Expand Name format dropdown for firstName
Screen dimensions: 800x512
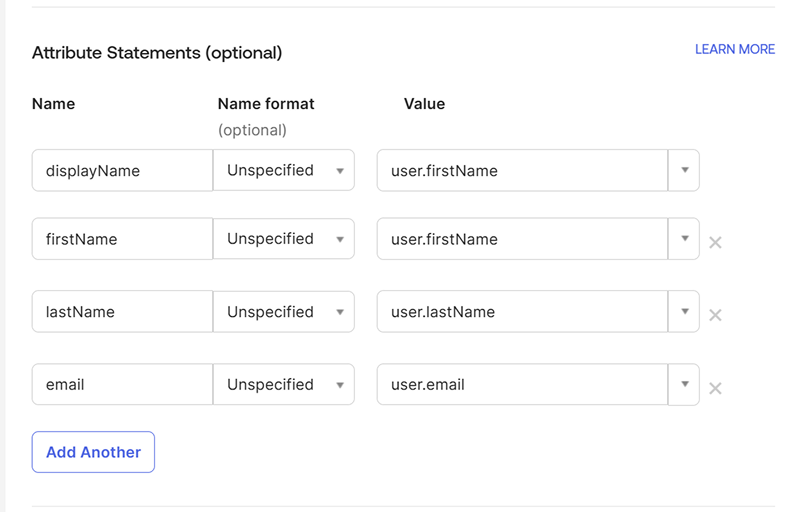[284, 239]
